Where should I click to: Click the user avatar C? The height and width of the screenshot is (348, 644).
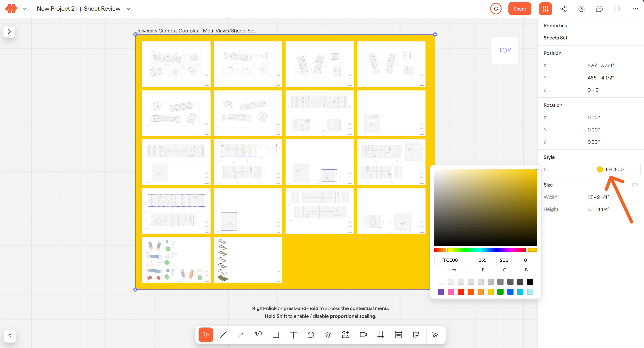(x=496, y=9)
